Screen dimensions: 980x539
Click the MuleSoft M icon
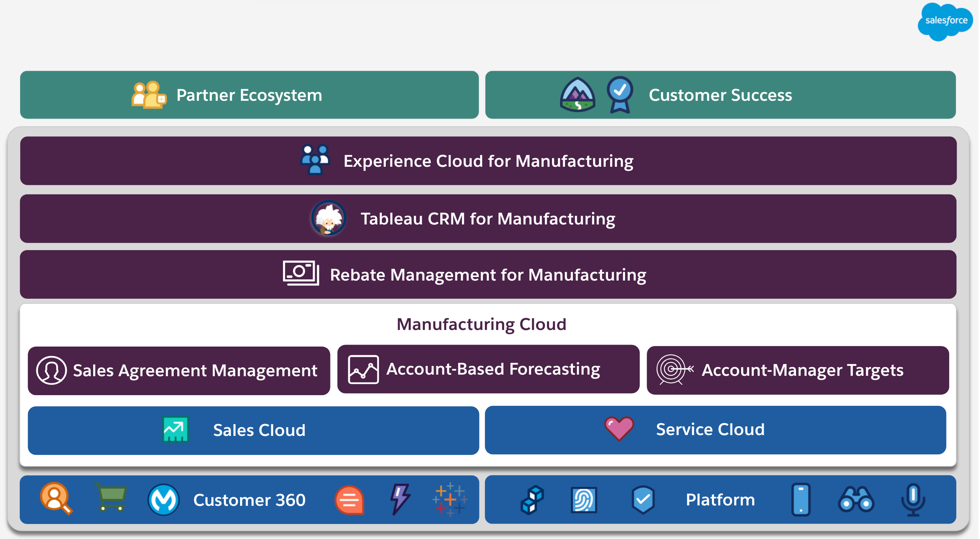163,500
